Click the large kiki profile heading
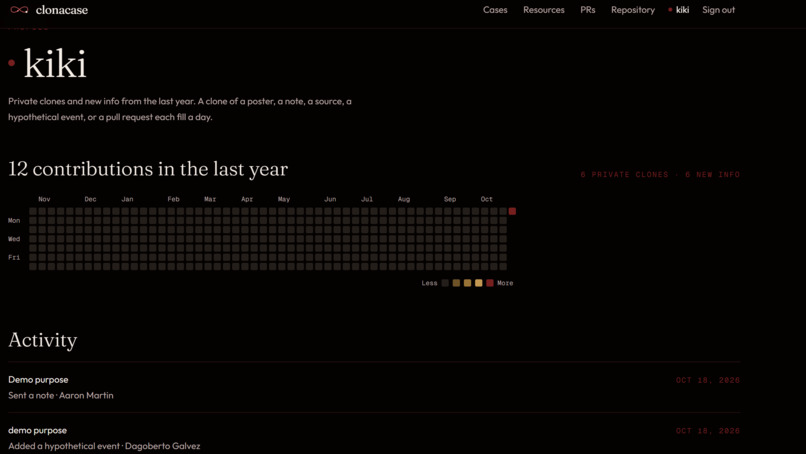Viewport: 806px width, 454px height. coord(55,63)
